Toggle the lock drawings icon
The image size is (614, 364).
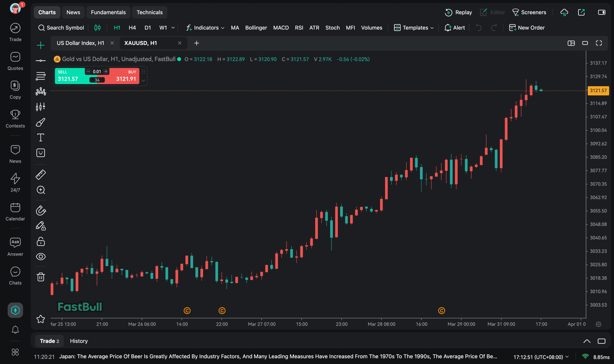point(41,241)
